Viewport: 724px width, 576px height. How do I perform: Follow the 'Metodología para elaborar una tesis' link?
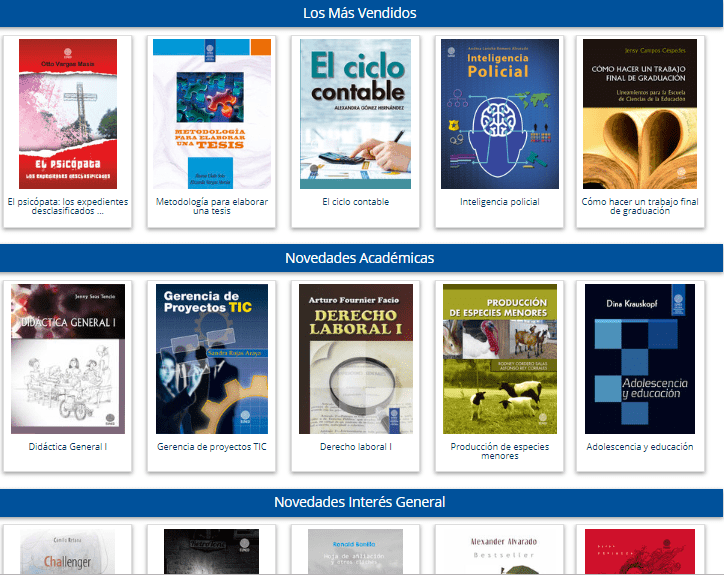(x=212, y=206)
